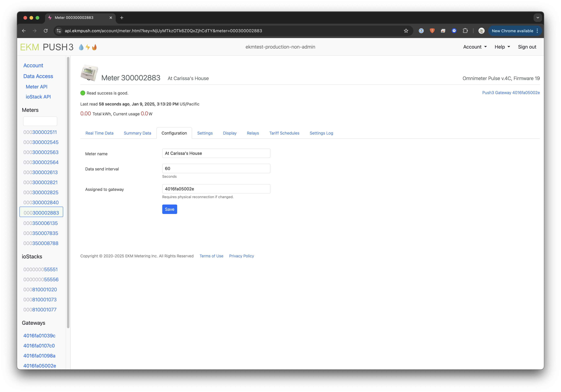The image size is (561, 392).
Task: Click the Brave shield extension icon
Action: coord(432,31)
